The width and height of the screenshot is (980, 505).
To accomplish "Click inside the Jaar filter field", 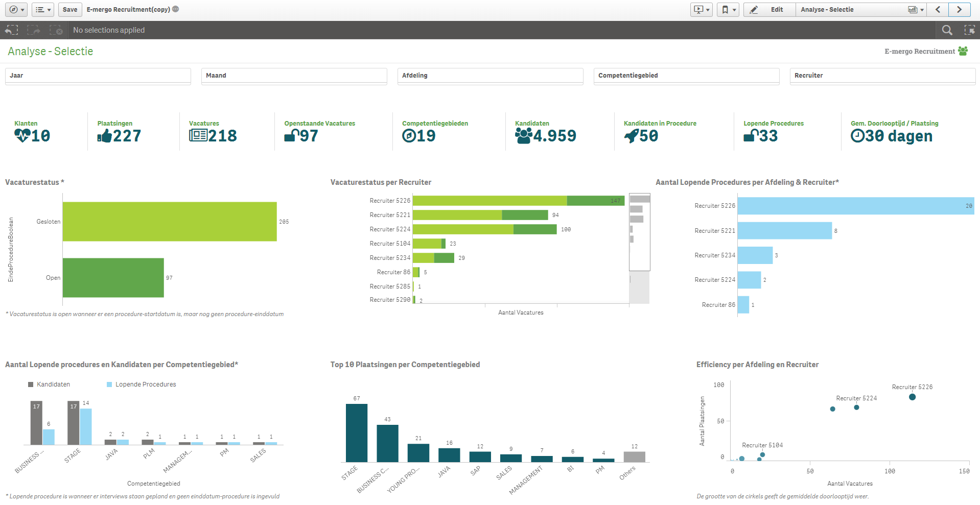I will point(97,76).
